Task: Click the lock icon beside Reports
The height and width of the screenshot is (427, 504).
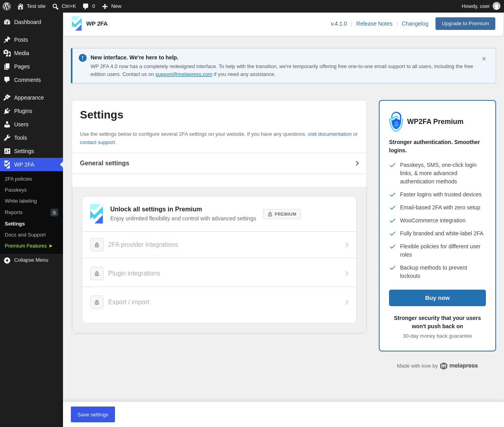Action: click(x=54, y=213)
